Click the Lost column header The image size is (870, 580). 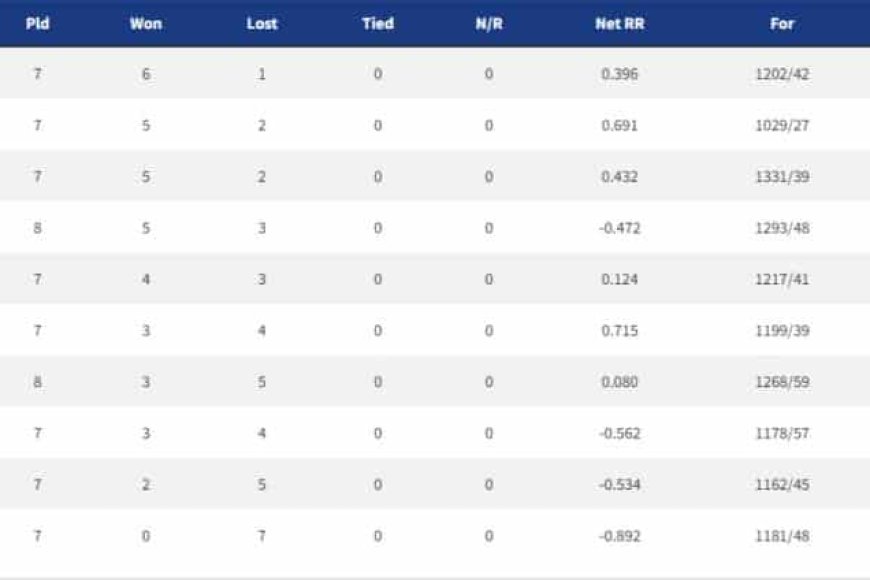[262, 24]
